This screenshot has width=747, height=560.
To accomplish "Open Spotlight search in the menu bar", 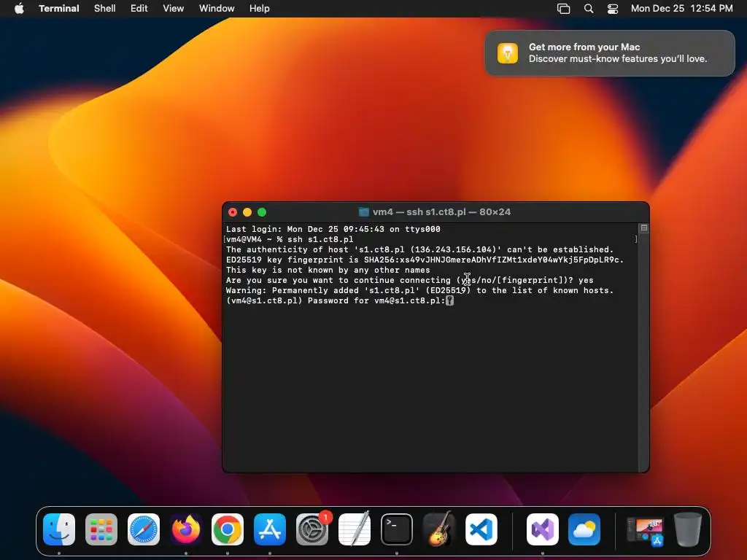I will (589, 9).
